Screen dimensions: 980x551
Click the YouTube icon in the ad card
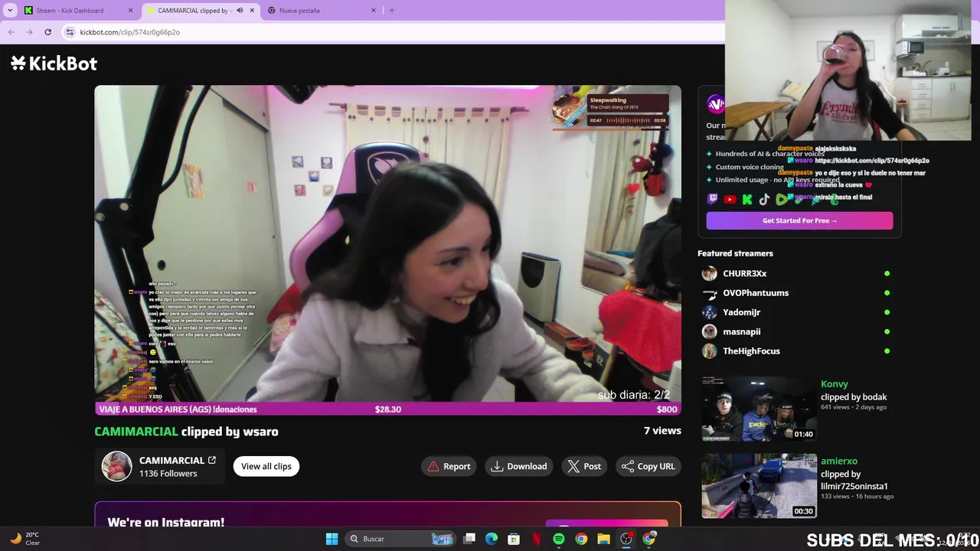point(730,200)
